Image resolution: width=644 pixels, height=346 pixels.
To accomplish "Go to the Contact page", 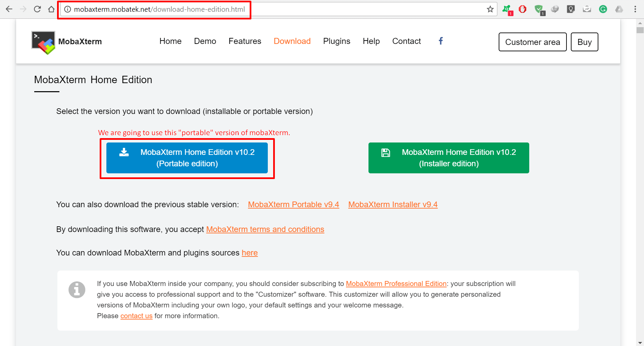I will tap(406, 41).
